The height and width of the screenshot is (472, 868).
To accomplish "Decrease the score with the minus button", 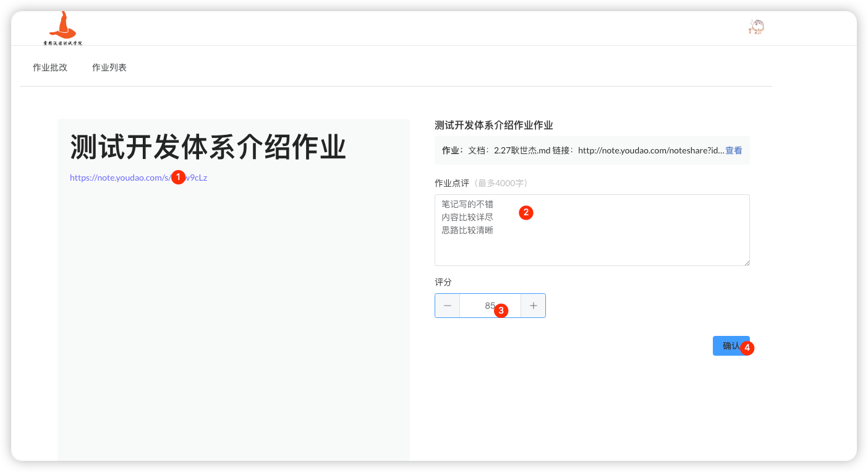I will click(447, 306).
